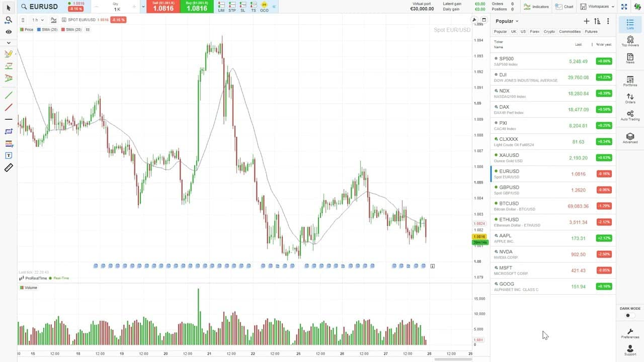The width and height of the screenshot is (644, 362).
Task: Click the fullscreen expand arrows icon
Action: coord(624,7)
